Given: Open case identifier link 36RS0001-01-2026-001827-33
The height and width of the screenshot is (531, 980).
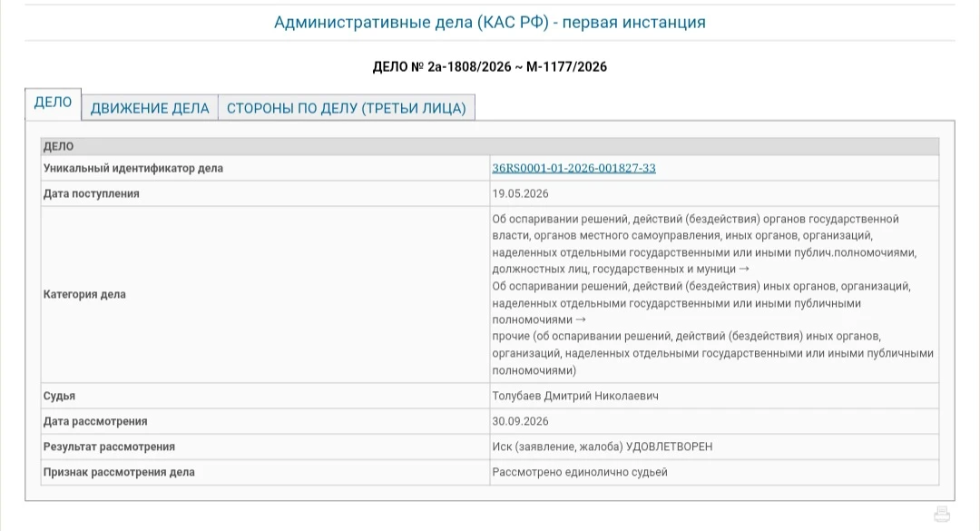Looking at the screenshot, I should pyautogui.click(x=573, y=168).
